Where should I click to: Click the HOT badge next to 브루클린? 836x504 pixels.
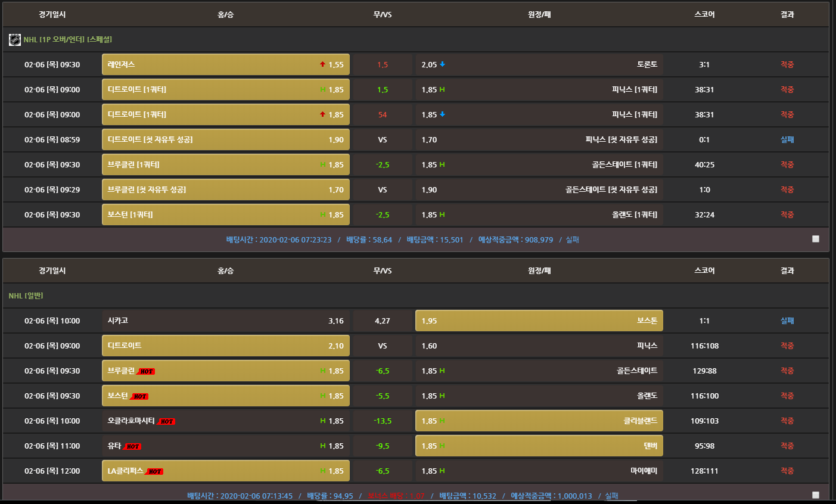[146, 371]
